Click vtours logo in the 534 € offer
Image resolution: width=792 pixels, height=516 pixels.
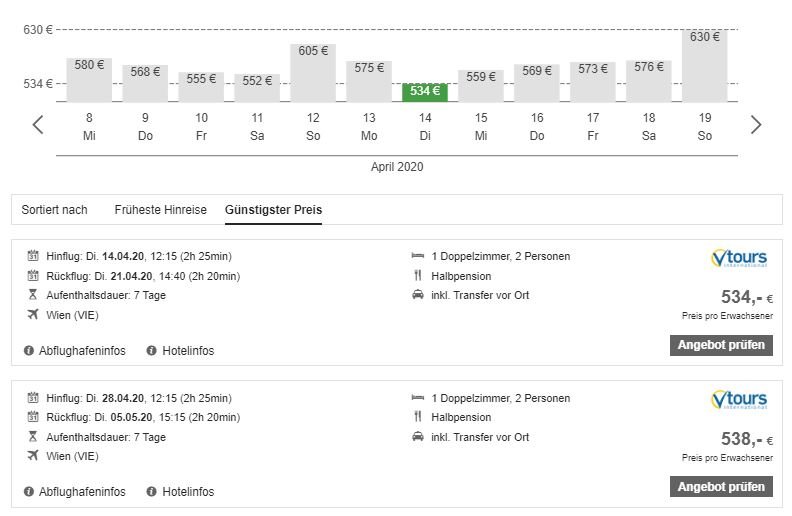741,260
